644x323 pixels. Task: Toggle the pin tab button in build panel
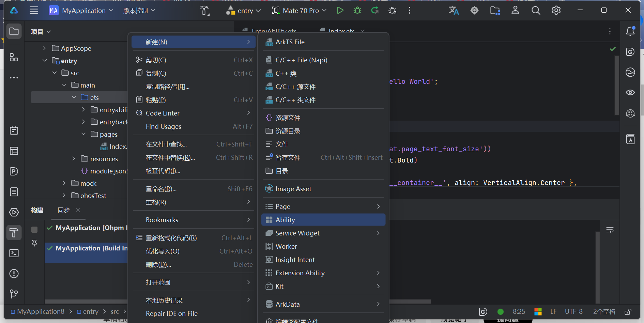point(34,243)
